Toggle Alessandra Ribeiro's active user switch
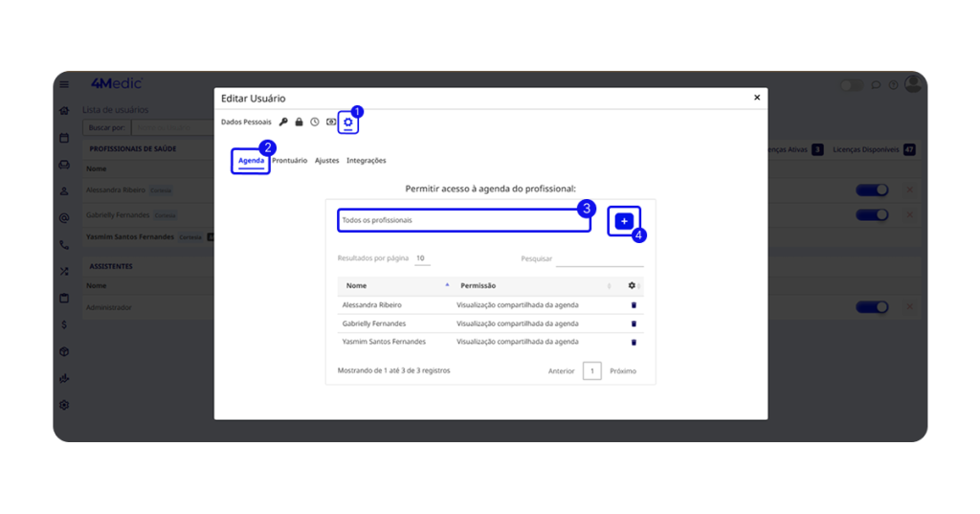 coord(871,190)
